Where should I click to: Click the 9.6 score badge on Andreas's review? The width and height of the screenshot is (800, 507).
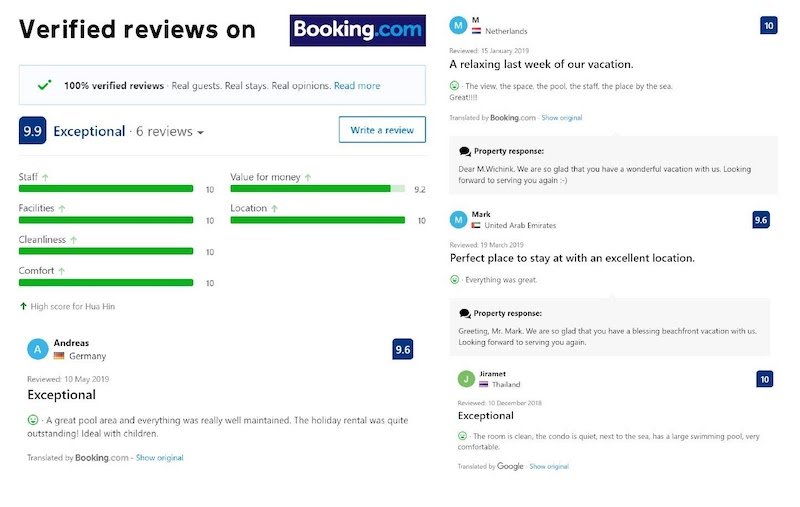pyautogui.click(x=403, y=349)
